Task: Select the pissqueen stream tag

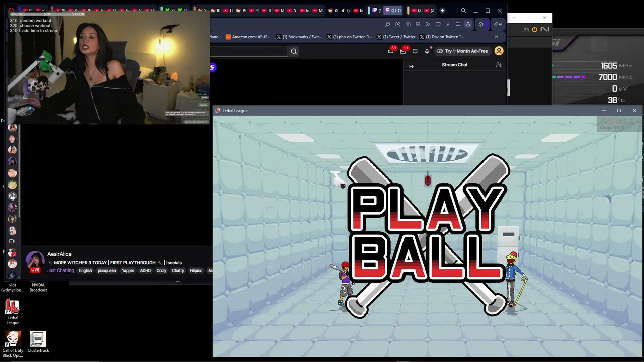Action: click(x=107, y=270)
